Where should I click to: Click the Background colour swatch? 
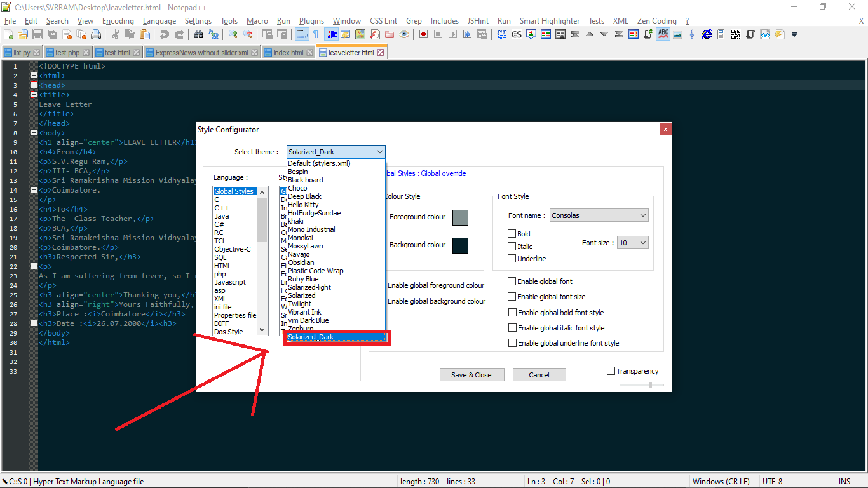pyautogui.click(x=459, y=245)
